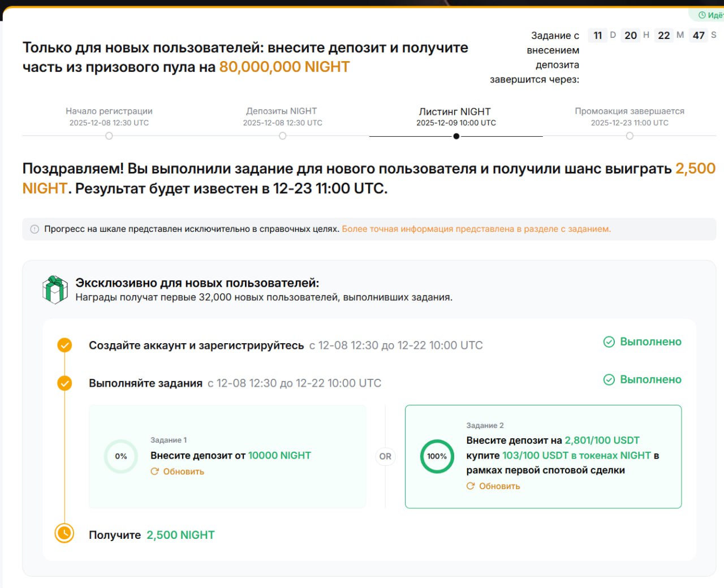Viewport: 724px width, 588px height.
Task: Click green check icon of first Выполнено
Action: (x=609, y=342)
